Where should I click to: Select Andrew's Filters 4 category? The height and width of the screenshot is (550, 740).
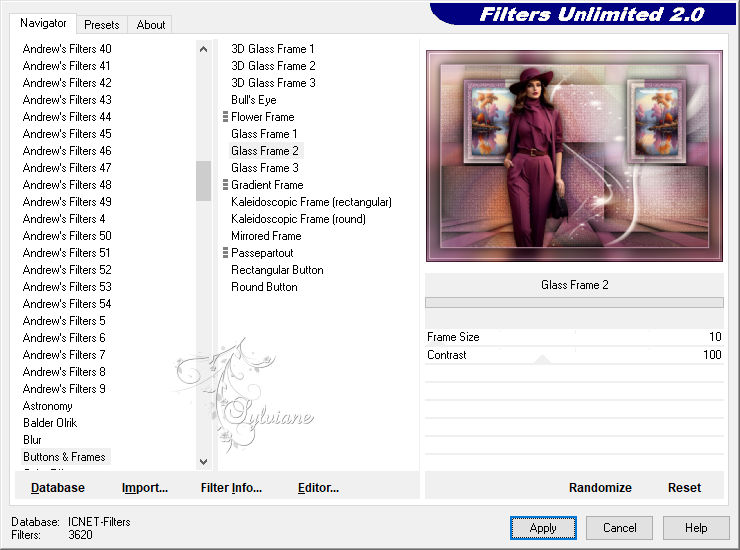[64, 219]
